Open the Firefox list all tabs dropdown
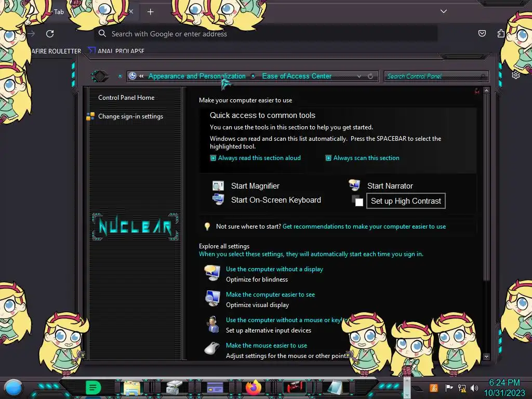Screen dimensions: 532x399 click(x=444, y=11)
